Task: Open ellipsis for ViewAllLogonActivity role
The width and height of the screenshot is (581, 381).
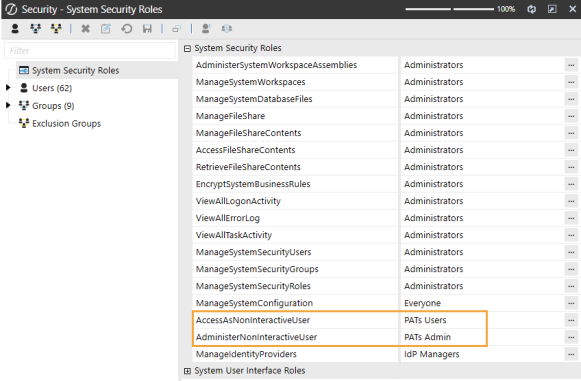Action: [571, 202]
